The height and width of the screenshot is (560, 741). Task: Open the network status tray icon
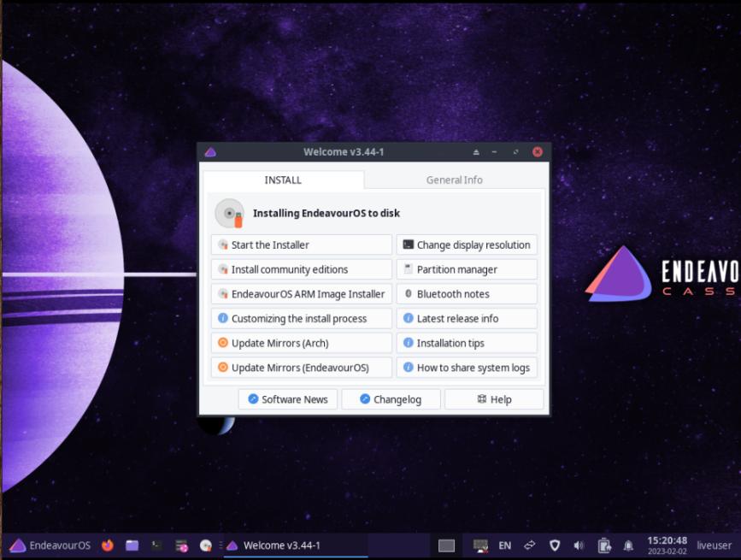click(x=480, y=545)
